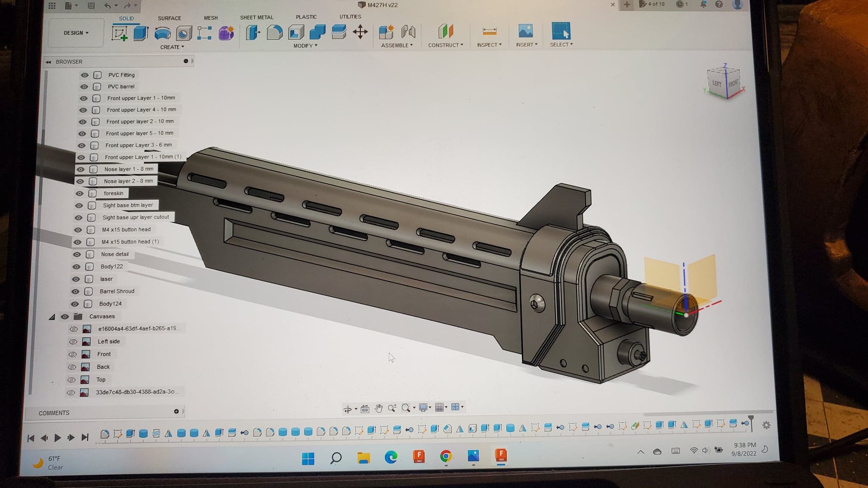Click the Create Sketch tool icon
The image size is (868, 488).
pyautogui.click(x=119, y=33)
